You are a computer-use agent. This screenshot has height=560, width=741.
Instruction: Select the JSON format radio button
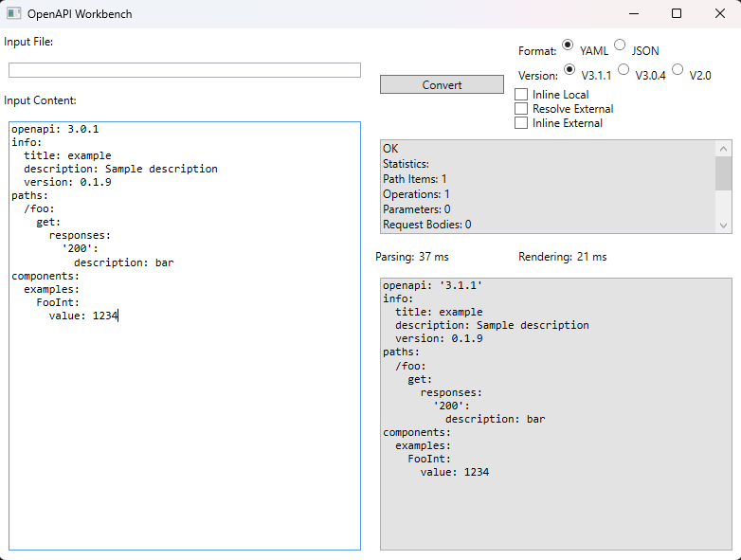click(x=620, y=45)
